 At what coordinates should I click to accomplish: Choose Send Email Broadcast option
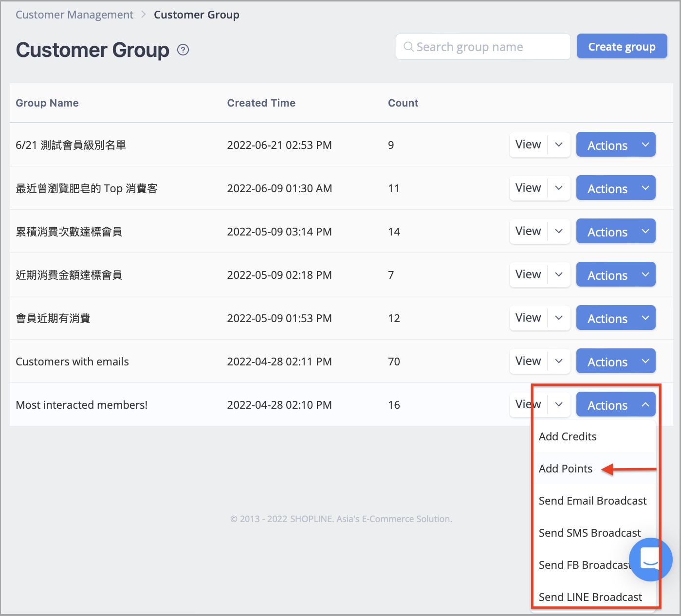click(592, 501)
